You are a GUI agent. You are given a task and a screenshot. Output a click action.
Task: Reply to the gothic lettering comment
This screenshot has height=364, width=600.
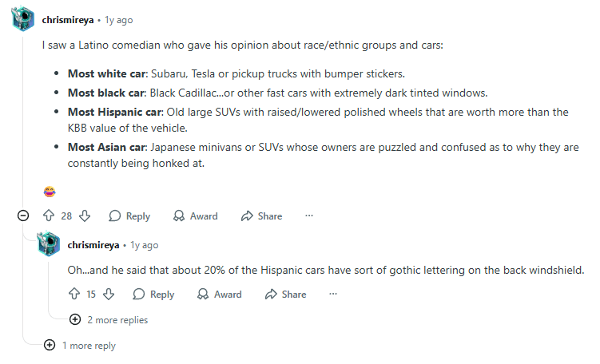[x=153, y=295]
